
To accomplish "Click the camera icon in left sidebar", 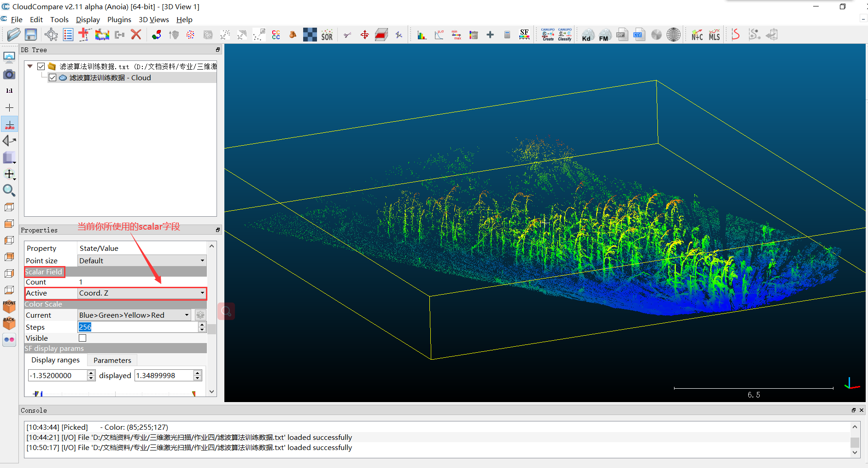I will (x=9, y=74).
